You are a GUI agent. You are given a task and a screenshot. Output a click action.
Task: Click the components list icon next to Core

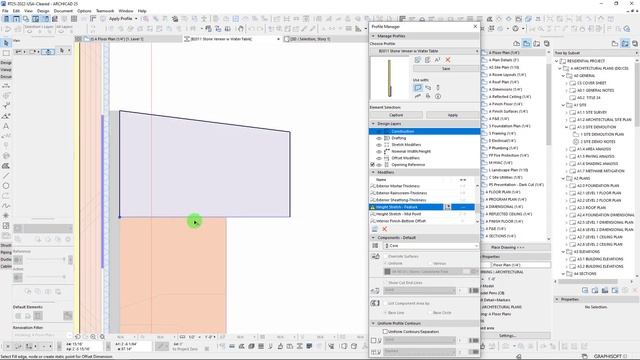coord(375,246)
